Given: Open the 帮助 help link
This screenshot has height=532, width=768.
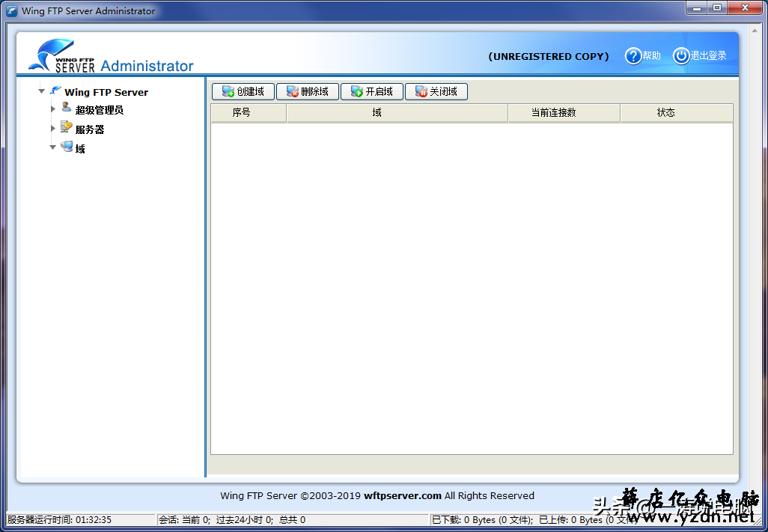Looking at the screenshot, I should [651, 56].
